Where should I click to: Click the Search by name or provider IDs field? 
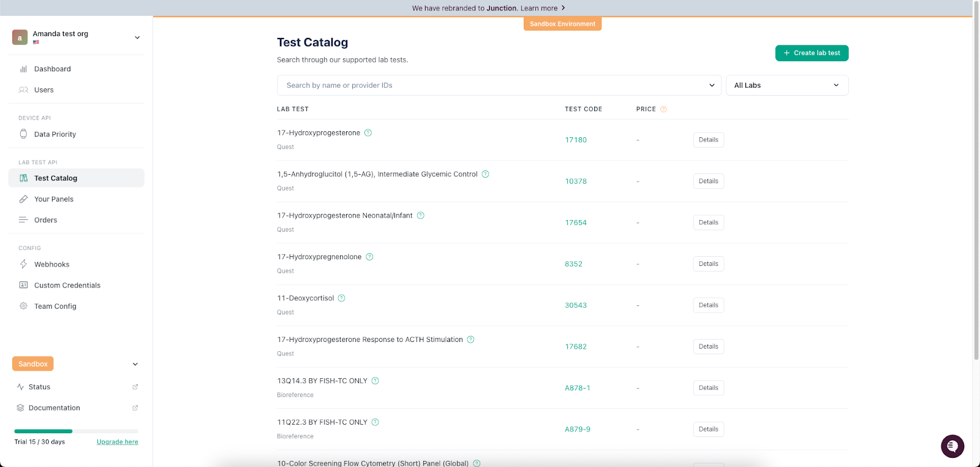[499, 85]
